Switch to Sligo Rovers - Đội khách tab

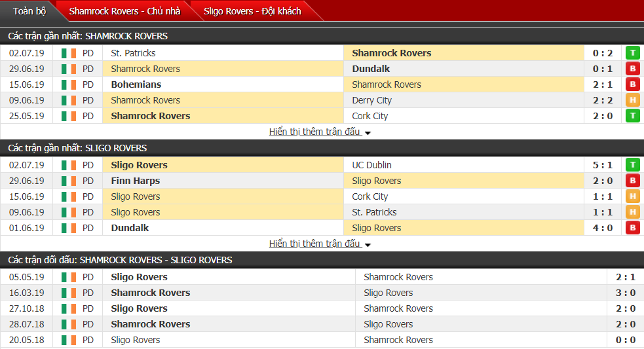(252, 11)
